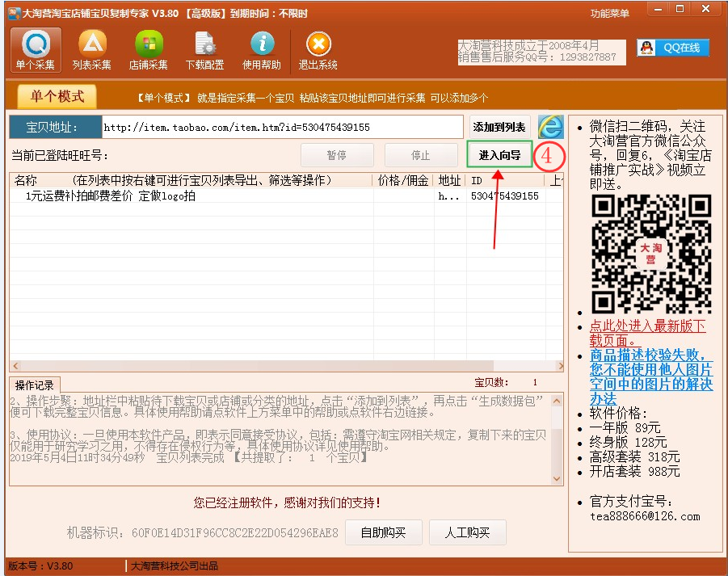Open QQ在线 chat button
The width and height of the screenshot is (728, 576).
coord(673,48)
